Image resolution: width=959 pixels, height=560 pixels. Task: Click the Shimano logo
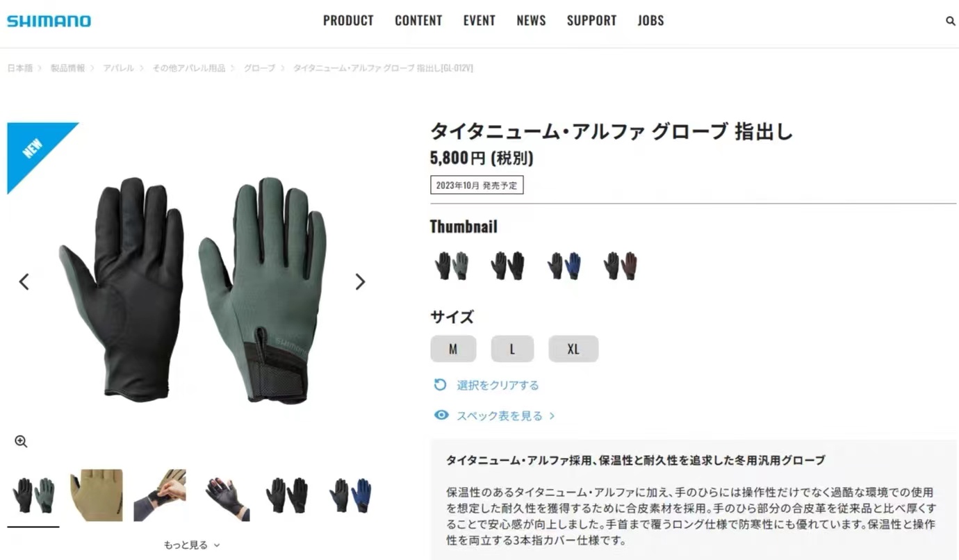click(x=49, y=21)
